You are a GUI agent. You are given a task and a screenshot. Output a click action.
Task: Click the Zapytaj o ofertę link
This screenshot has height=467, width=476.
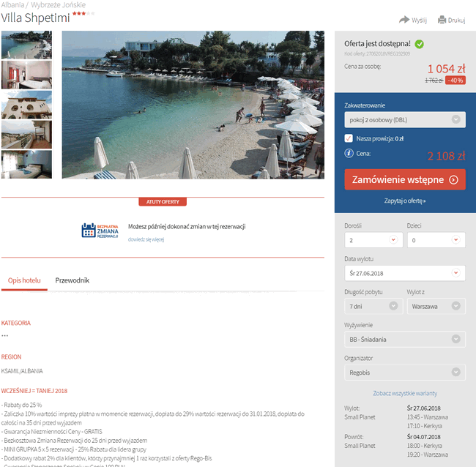point(405,201)
